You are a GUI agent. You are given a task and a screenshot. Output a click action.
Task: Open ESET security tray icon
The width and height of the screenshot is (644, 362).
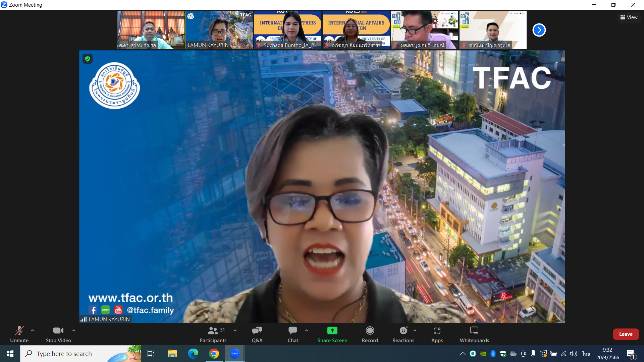tap(473, 354)
